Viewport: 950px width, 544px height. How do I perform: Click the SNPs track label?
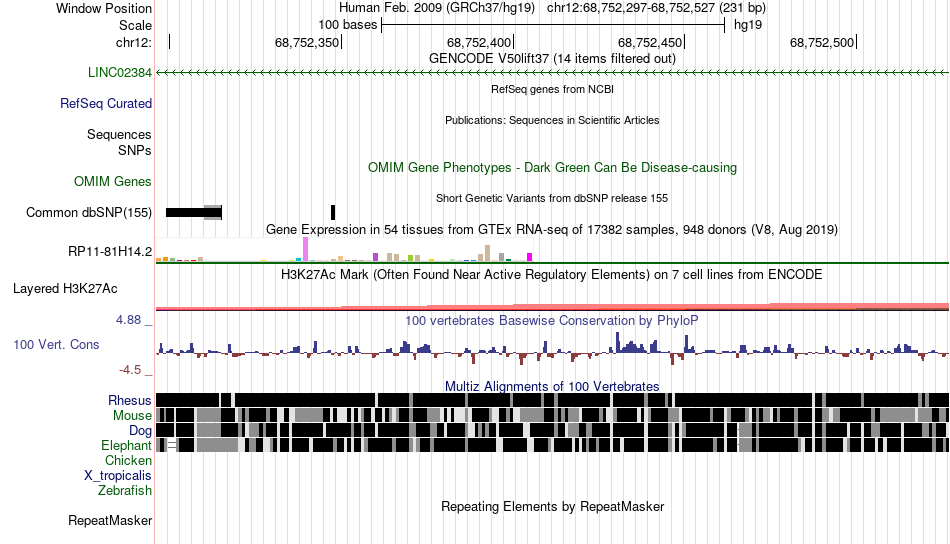point(135,150)
